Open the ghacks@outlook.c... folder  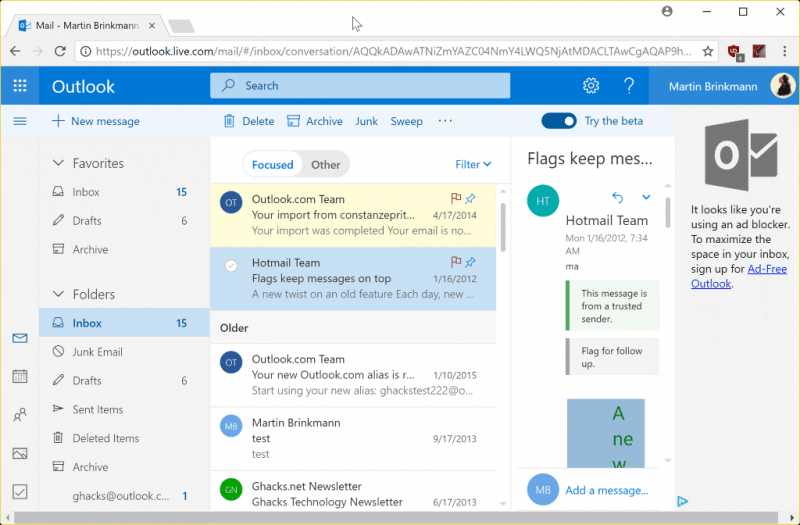point(124,496)
